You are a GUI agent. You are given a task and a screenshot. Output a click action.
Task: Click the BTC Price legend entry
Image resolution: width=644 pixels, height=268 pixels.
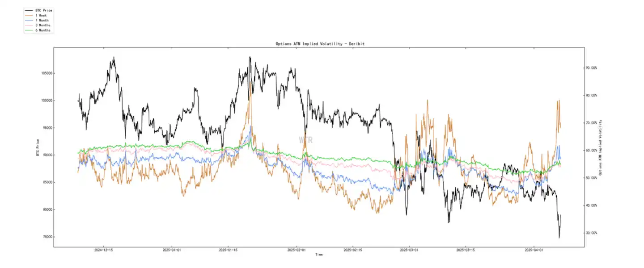pyautogui.click(x=43, y=10)
